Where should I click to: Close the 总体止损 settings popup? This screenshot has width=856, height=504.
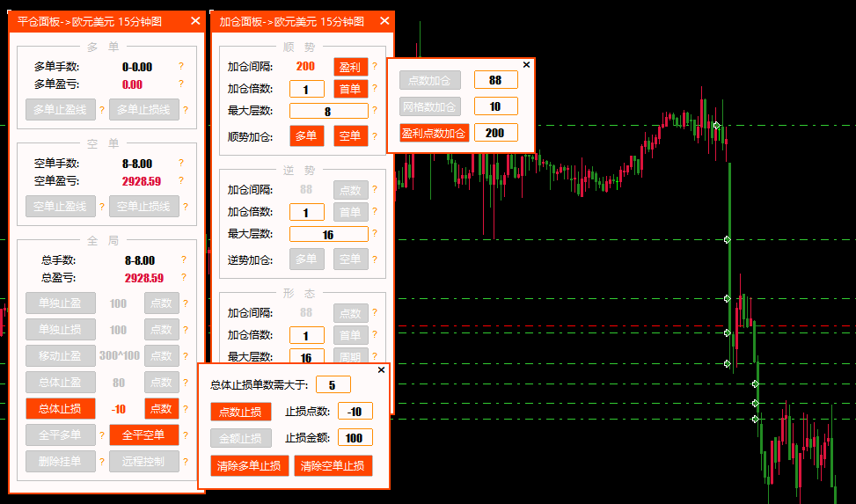pos(381,370)
